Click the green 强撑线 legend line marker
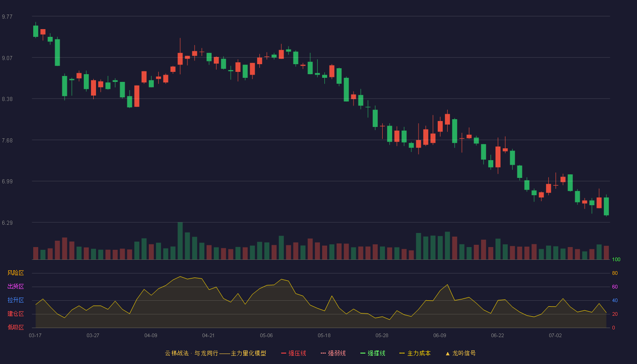 tap(363, 353)
